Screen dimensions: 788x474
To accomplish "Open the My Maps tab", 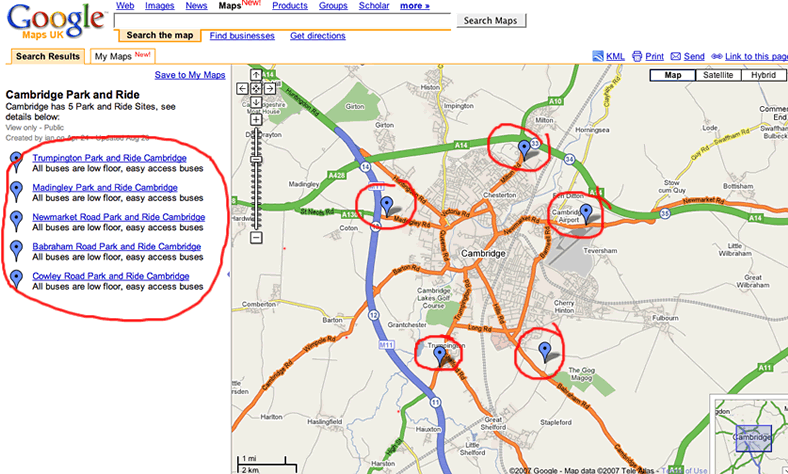I will pos(123,56).
